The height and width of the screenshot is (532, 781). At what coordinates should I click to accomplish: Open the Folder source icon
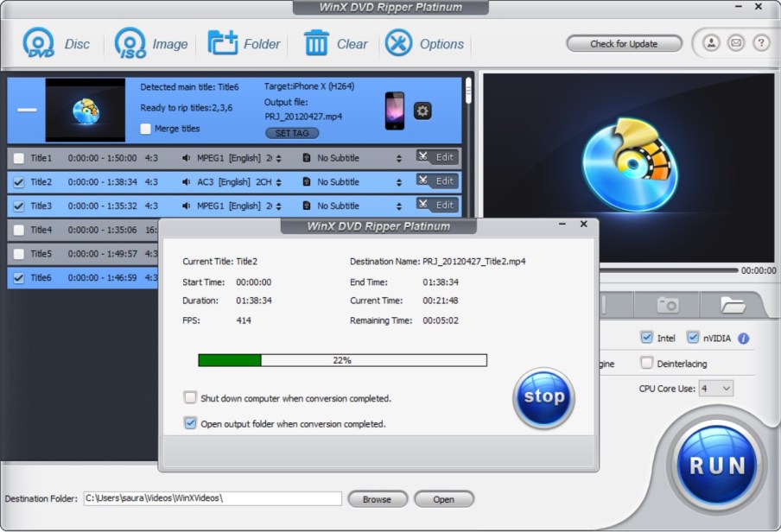[x=222, y=43]
